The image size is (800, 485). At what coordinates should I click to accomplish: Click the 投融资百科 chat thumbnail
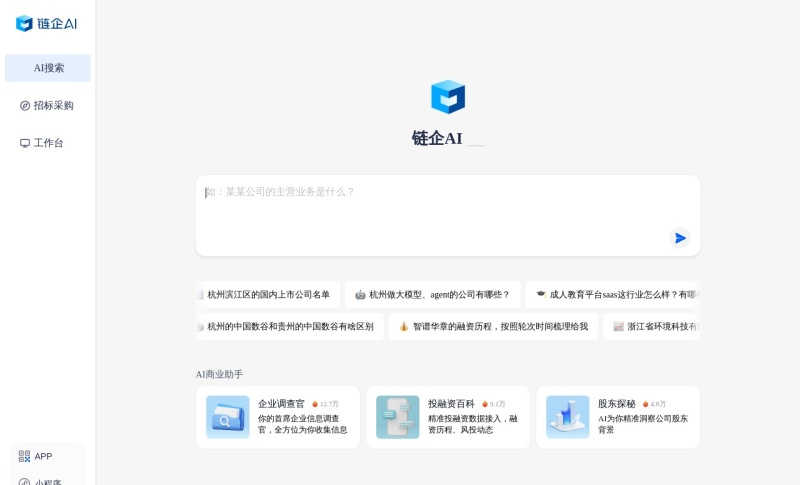397,417
